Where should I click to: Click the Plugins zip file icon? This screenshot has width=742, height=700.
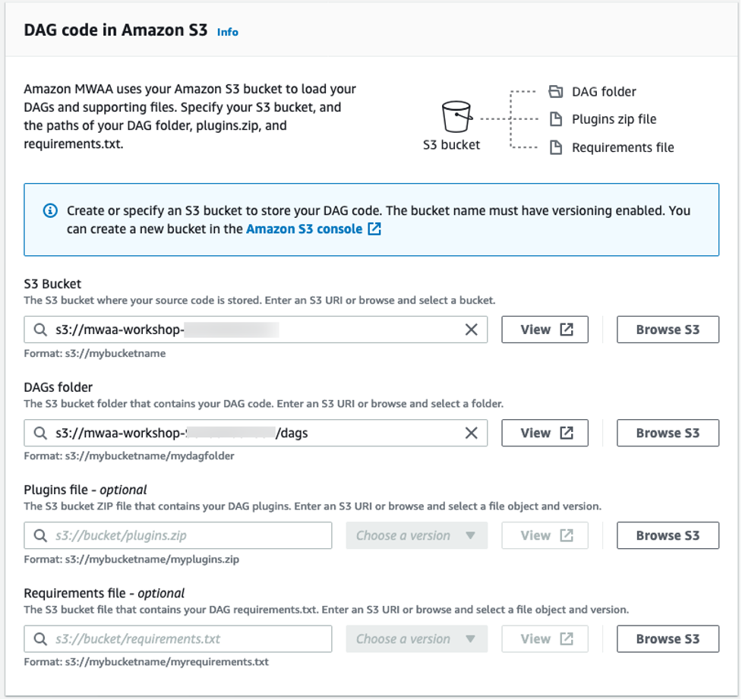click(555, 119)
